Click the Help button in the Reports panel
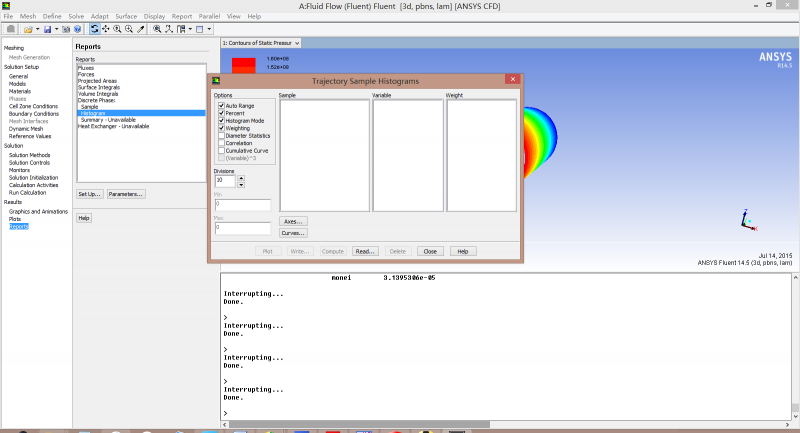 tap(84, 218)
